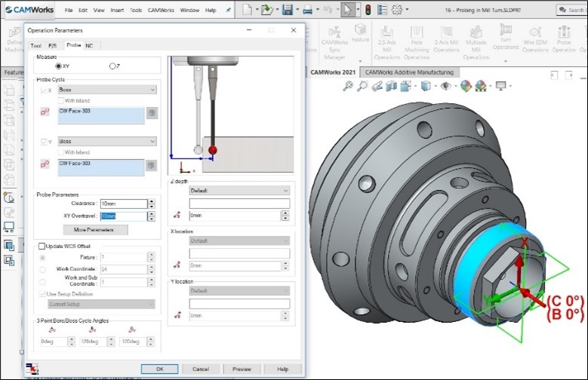Select the Z measure radio button
The width and height of the screenshot is (588, 380).
[112, 66]
